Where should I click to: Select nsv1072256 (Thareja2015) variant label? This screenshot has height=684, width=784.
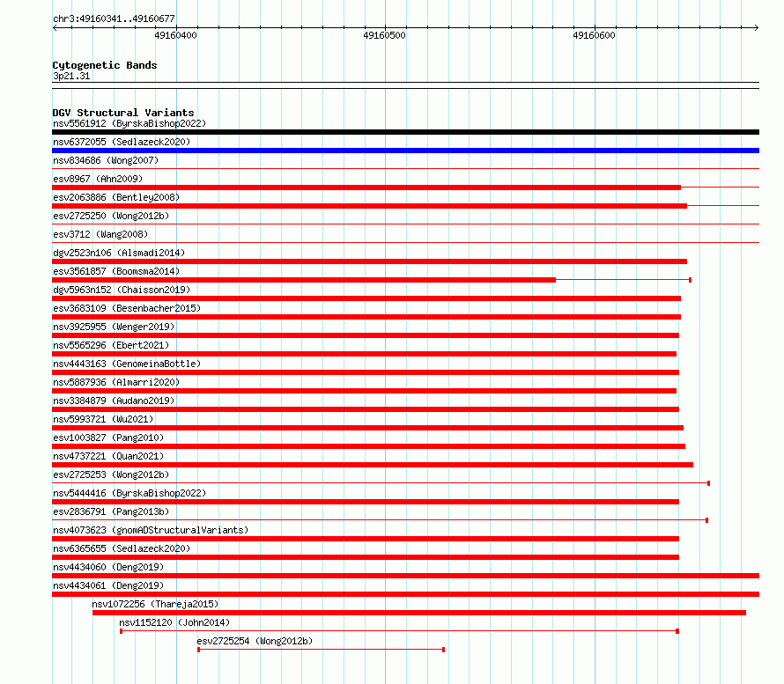pyautogui.click(x=155, y=604)
